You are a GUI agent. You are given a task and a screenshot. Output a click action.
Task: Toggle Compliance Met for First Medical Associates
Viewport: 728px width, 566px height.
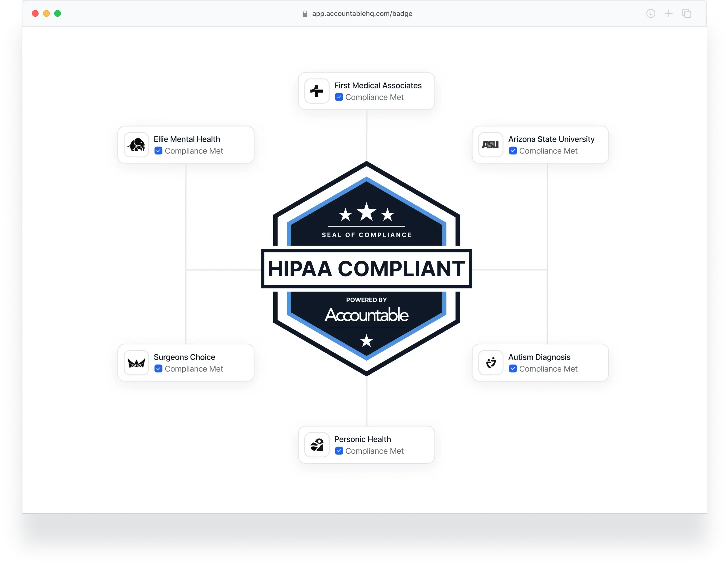pyautogui.click(x=339, y=97)
